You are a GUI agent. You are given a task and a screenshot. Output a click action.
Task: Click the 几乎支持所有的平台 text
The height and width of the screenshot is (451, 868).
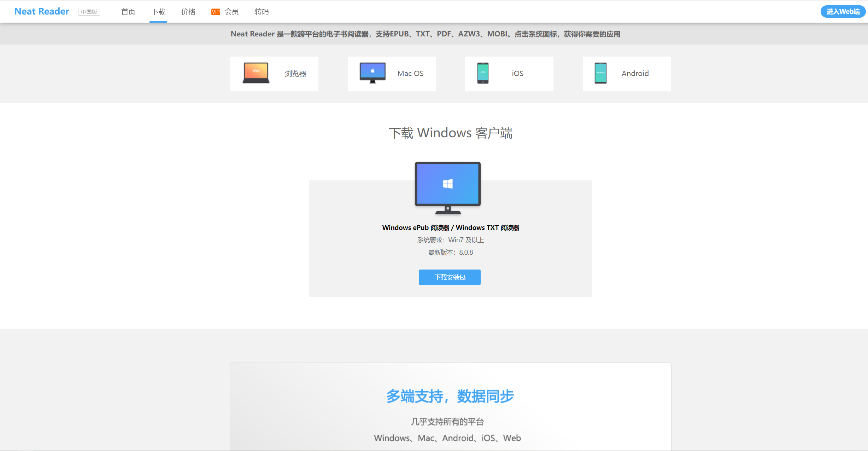click(x=447, y=422)
